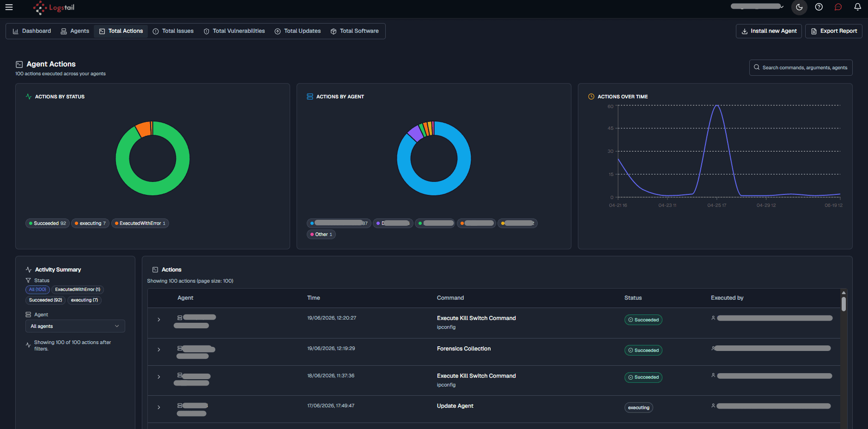
Task: Click the Export Report button
Action: 834,31
